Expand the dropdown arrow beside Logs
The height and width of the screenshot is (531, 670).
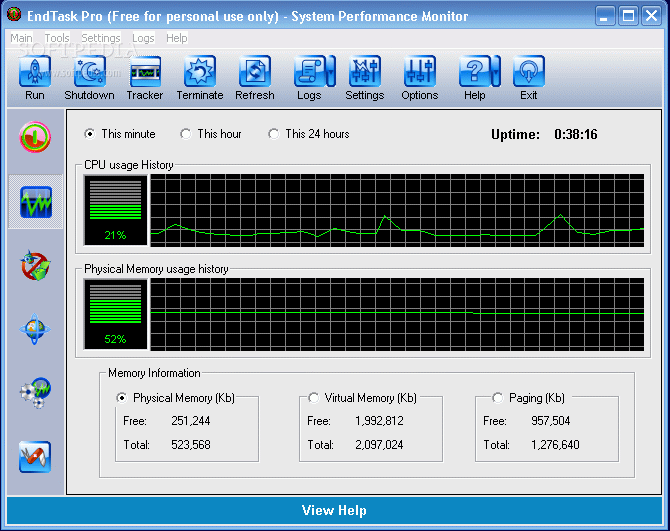pos(331,71)
